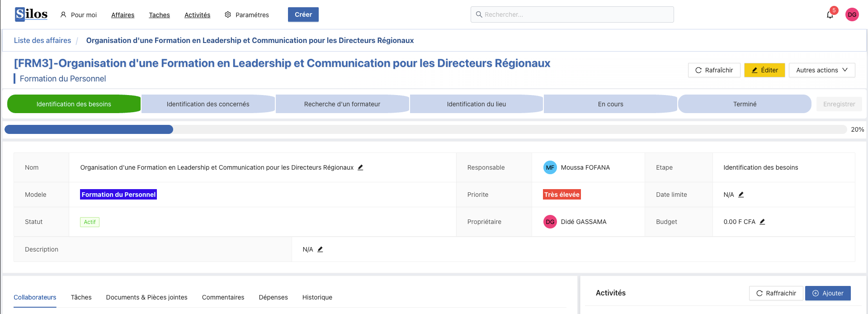Click the Liste des affaires breadcrumb
Image resolution: width=868 pixels, height=314 pixels.
click(42, 40)
